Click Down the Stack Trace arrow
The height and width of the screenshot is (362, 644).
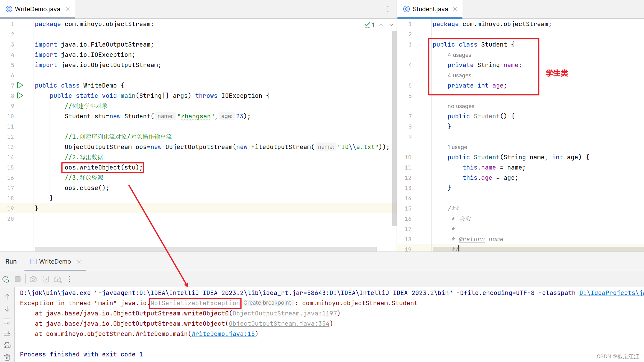pyautogui.click(x=7, y=309)
